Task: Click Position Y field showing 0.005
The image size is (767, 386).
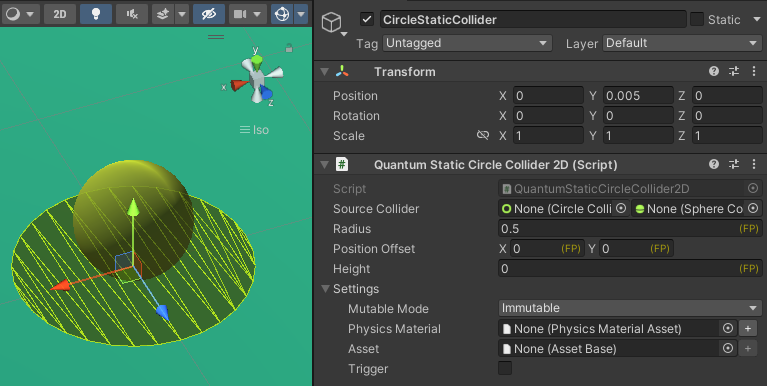Action: pos(638,95)
